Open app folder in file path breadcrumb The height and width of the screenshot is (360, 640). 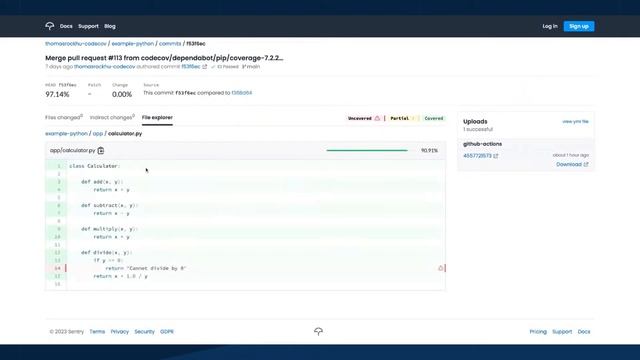(x=98, y=133)
